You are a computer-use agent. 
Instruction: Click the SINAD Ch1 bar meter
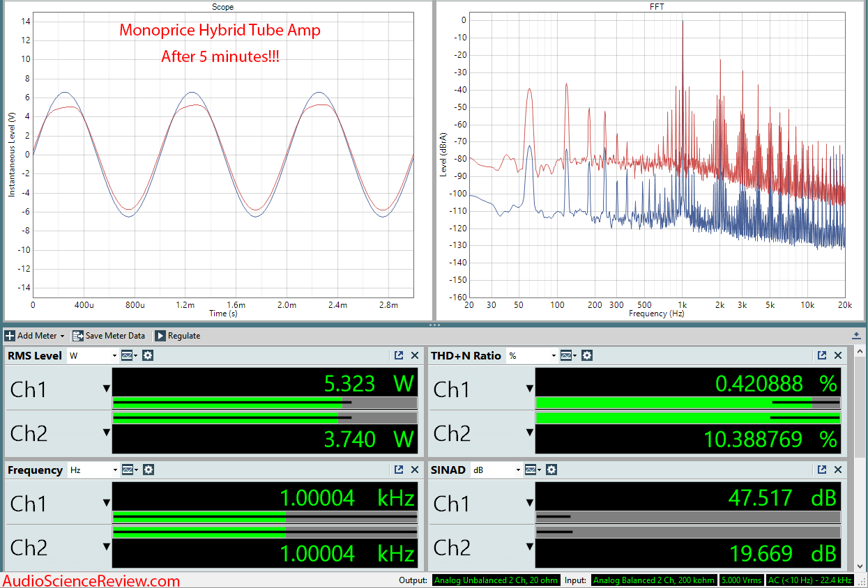[688, 517]
